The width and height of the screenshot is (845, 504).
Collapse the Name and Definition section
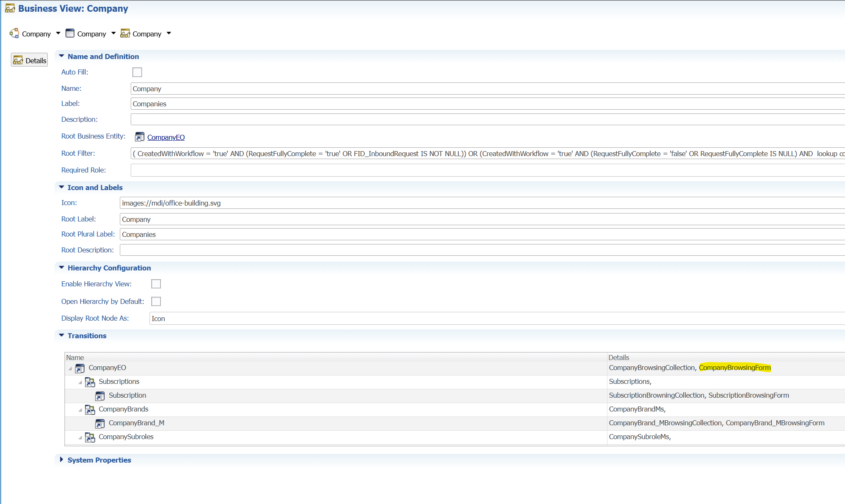[x=62, y=56]
